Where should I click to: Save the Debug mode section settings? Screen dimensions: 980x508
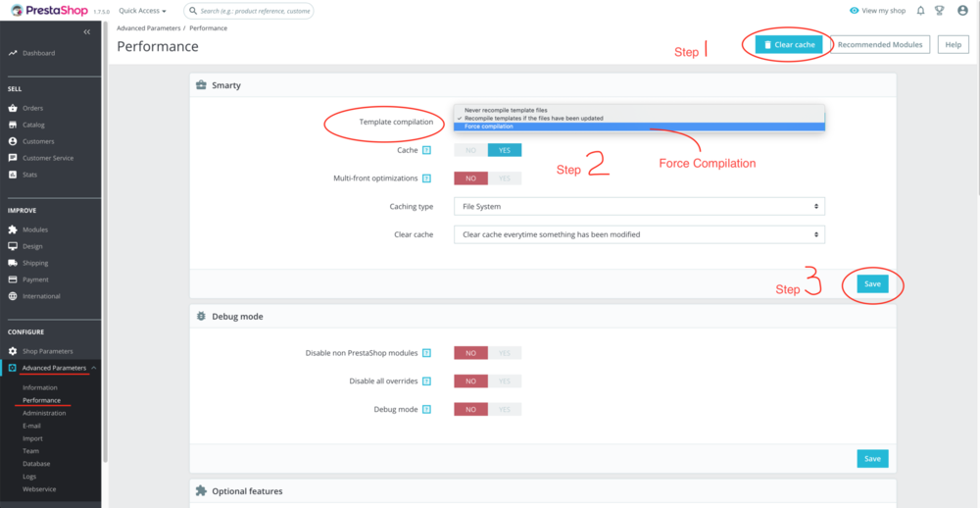[872, 459]
